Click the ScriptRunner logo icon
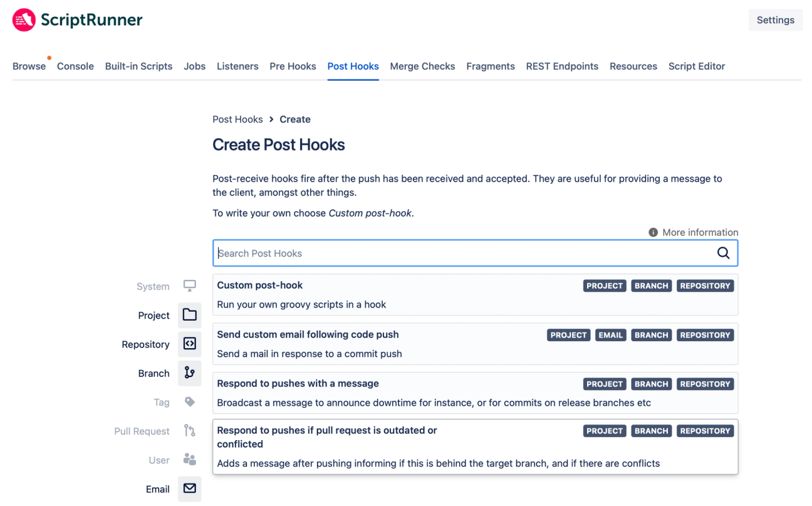The image size is (812, 506). [x=24, y=20]
